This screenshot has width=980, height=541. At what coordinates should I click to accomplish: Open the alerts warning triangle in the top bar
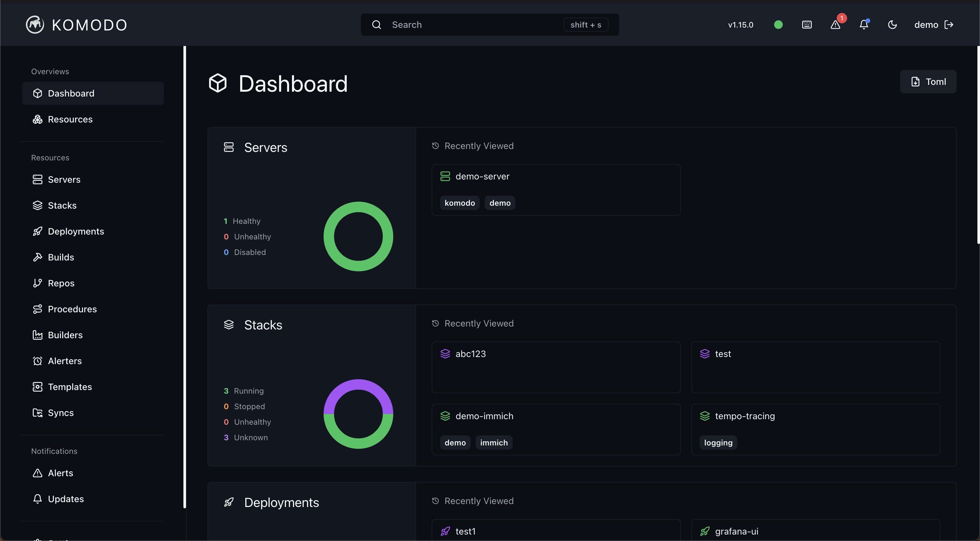click(835, 25)
